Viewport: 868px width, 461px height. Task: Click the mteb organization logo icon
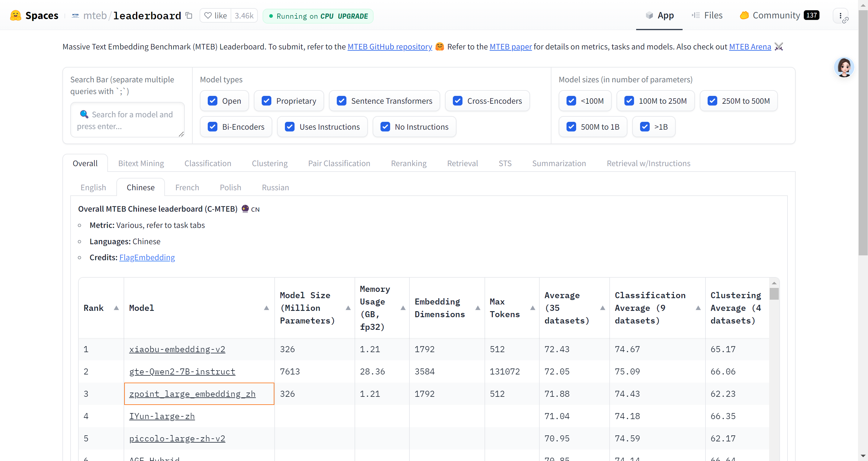tap(75, 15)
